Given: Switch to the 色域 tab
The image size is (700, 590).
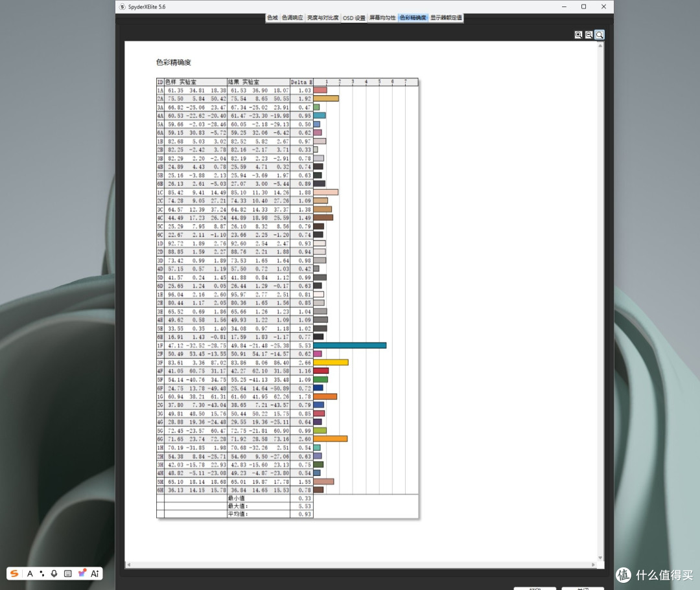Looking at the screenshot, I should 272,18.
